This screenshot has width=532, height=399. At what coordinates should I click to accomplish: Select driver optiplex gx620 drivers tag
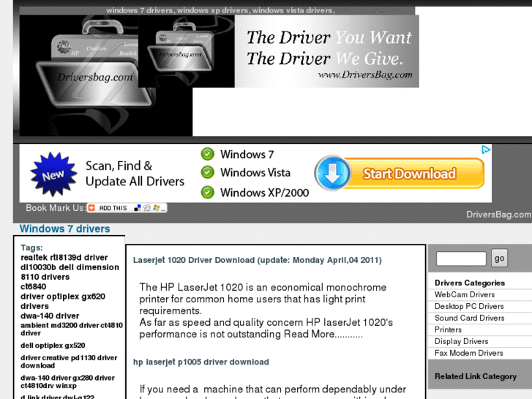63,301
